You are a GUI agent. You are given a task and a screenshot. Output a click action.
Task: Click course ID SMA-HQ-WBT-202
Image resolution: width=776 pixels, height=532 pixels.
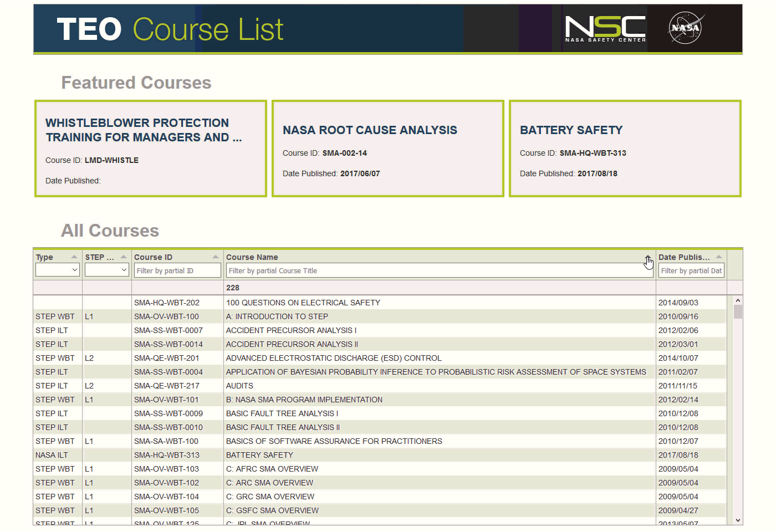point(167,303)
